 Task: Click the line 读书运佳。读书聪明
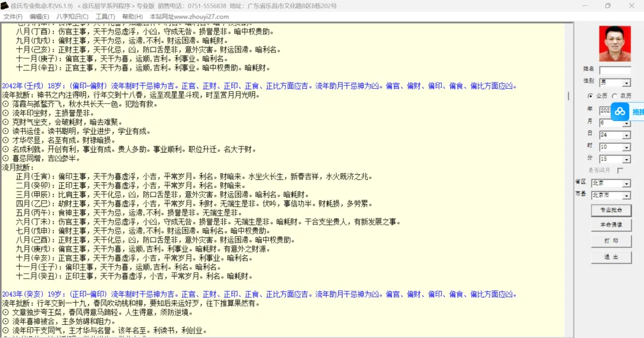(76, 131)
